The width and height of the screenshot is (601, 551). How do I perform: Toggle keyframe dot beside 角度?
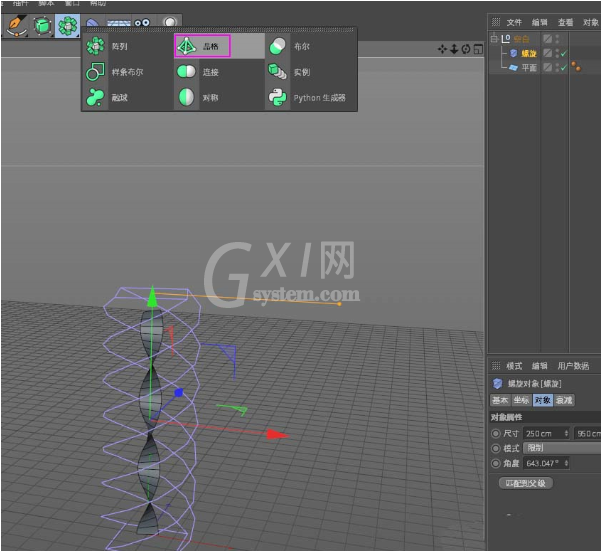[x=496, y=463]
